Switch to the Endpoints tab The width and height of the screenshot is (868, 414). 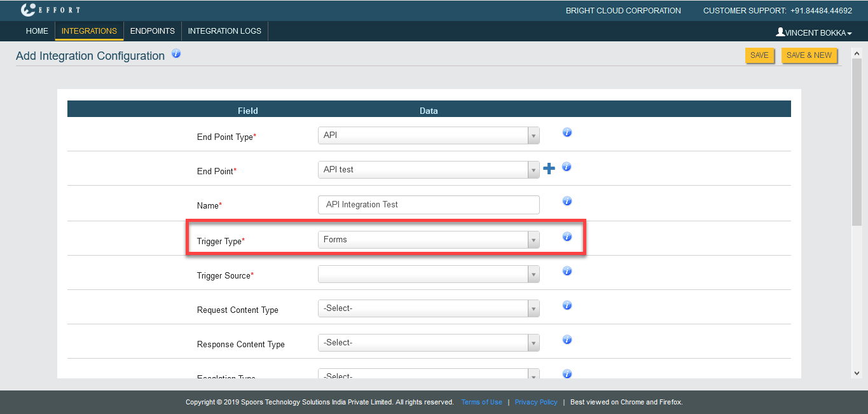tap(152, 31)
